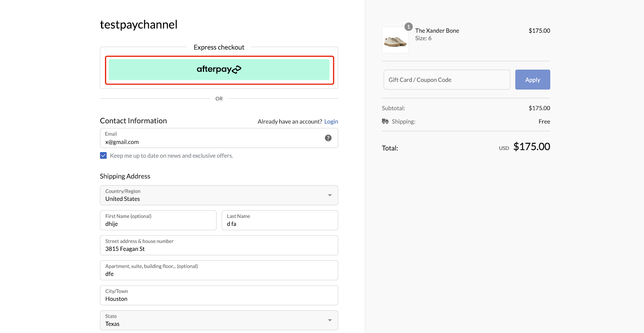Click the $175.00 total amount
644x333 pixels.
532,147
